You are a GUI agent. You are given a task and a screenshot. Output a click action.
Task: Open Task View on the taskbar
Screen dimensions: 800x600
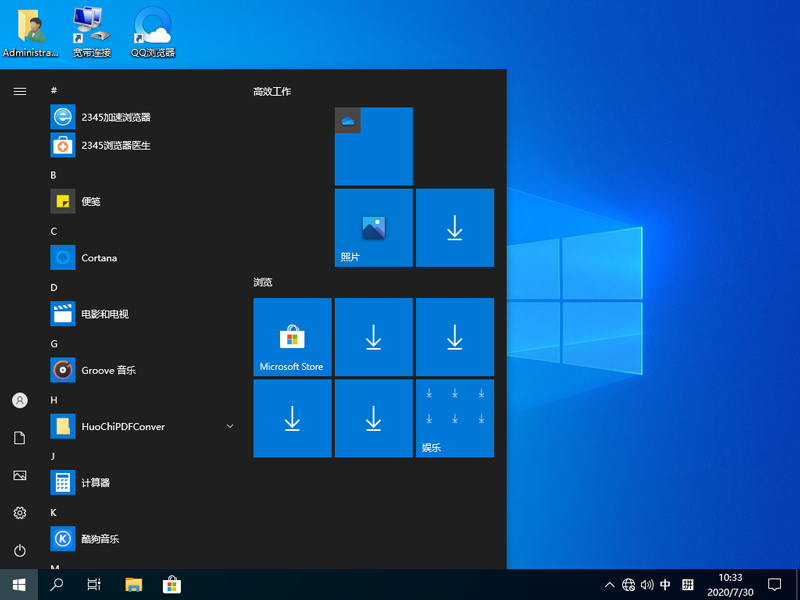94,584
